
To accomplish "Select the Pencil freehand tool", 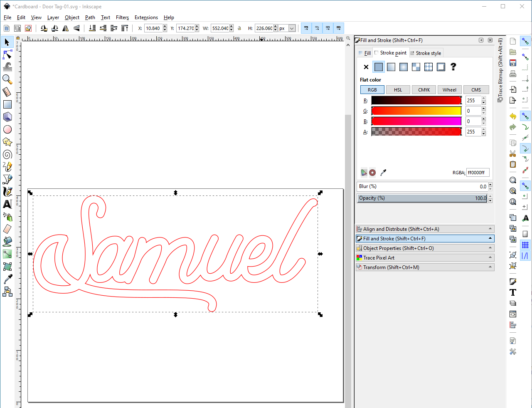I will [7, 167].
